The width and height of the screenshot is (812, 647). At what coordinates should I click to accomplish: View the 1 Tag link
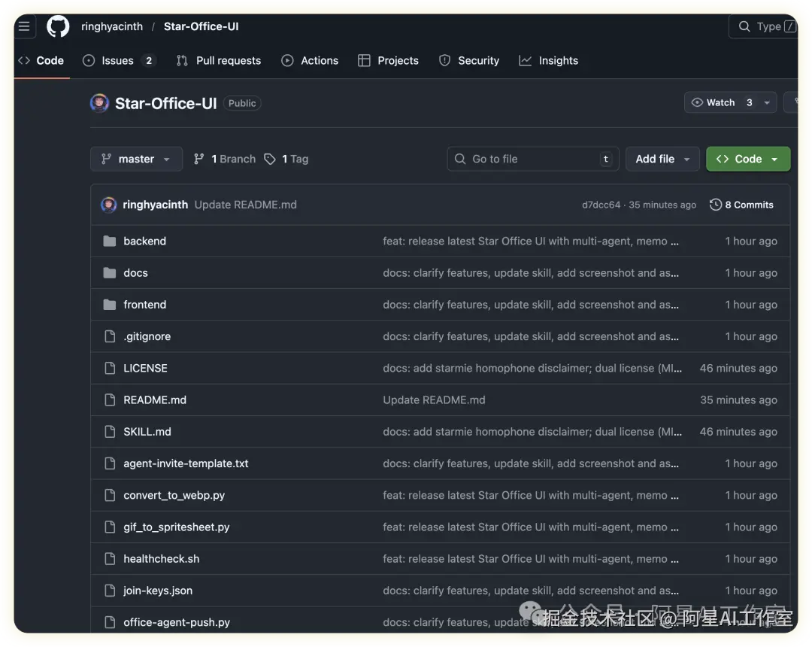(286, 159)
